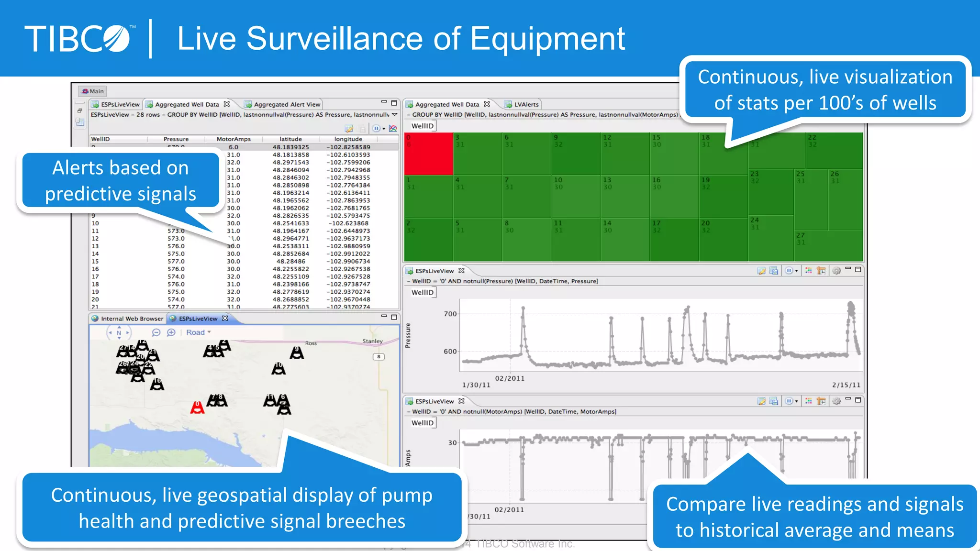
Task: Sort table by longitude column header
Action: [348, 139]
